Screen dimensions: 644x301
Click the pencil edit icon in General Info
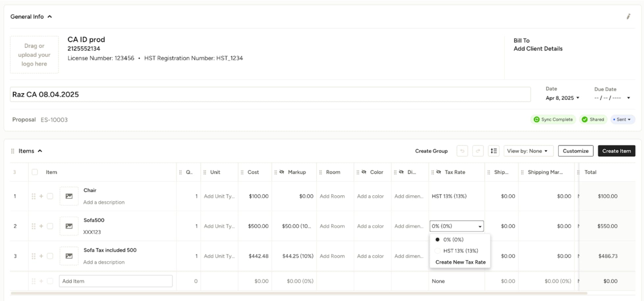click(x=628, y=16)
